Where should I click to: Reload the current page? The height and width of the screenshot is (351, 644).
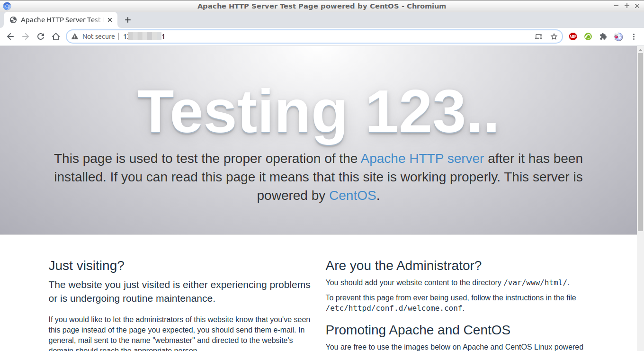[41, 36]
